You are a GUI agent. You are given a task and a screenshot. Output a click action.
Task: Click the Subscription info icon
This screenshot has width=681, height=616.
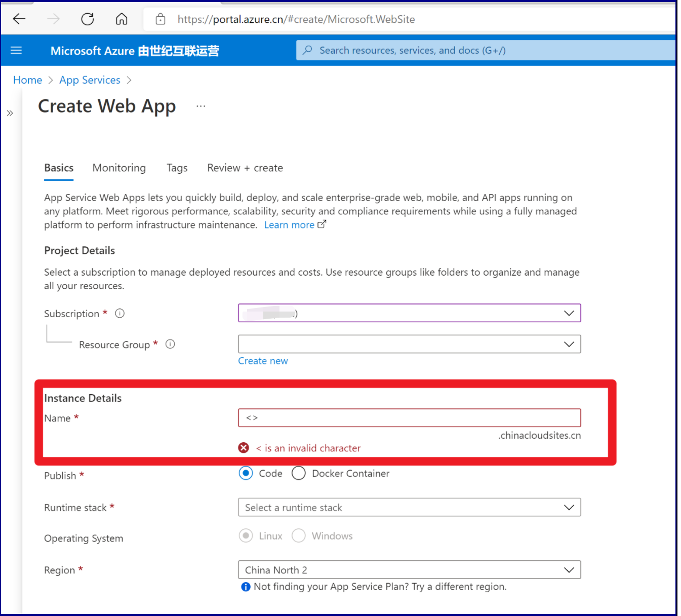(x=119, y=314)
